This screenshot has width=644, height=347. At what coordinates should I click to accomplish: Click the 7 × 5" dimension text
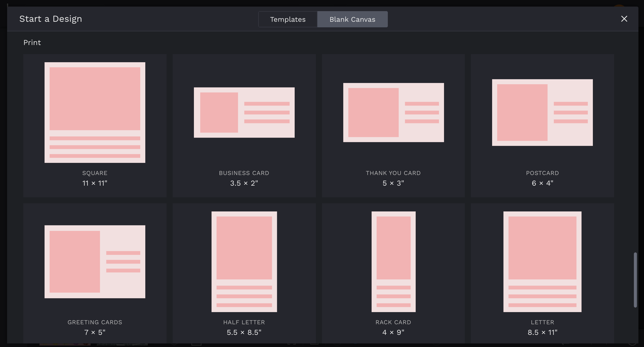pos(95,332)
